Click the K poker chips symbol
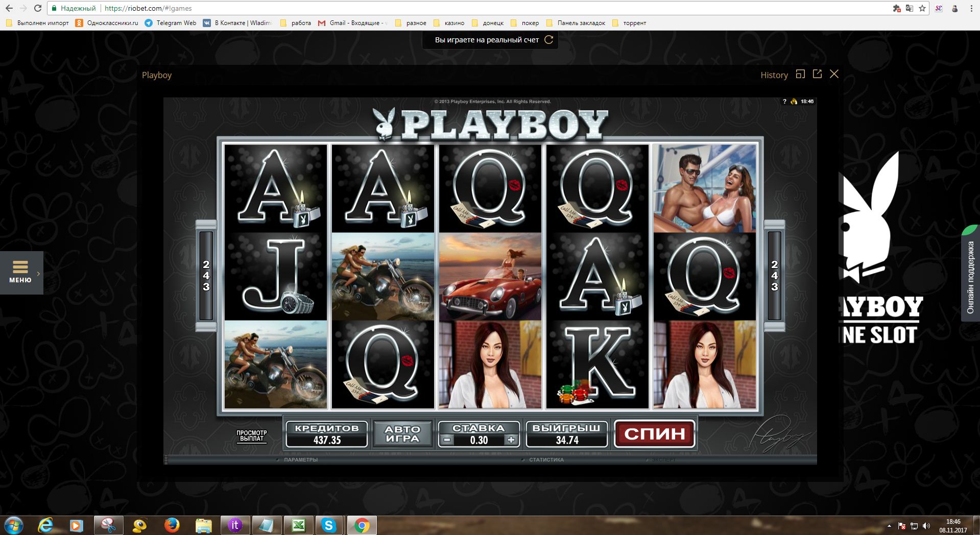The height and width of the screenshot is (535, 980). [597, 364]
